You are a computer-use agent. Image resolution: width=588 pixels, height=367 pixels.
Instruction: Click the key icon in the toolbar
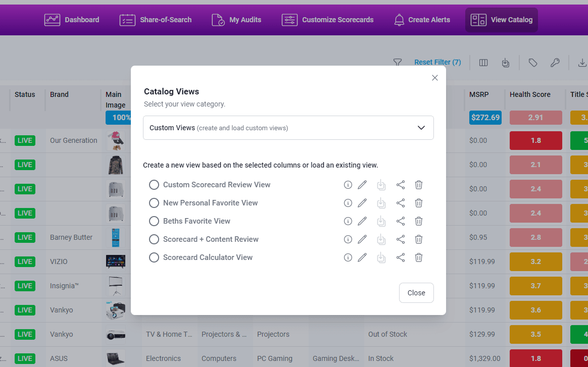(x=555, y=63)
